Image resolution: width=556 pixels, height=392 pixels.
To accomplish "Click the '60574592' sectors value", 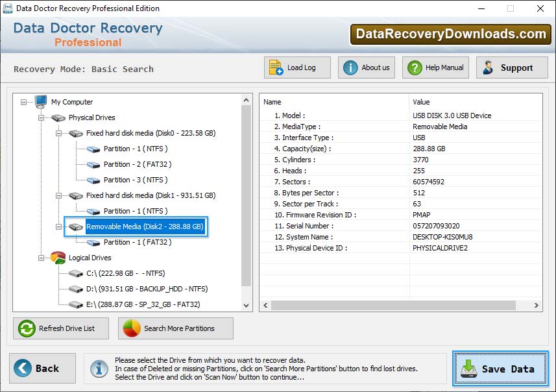I will [428, 182].
